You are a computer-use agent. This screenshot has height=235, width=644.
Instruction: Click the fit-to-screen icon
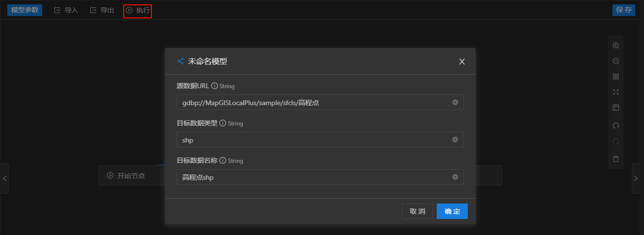(616, 92)
